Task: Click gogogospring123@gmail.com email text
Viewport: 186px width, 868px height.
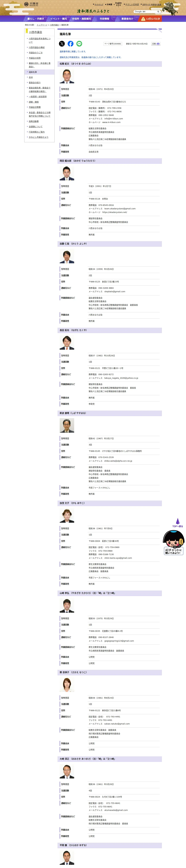Action: click(119, 641)
